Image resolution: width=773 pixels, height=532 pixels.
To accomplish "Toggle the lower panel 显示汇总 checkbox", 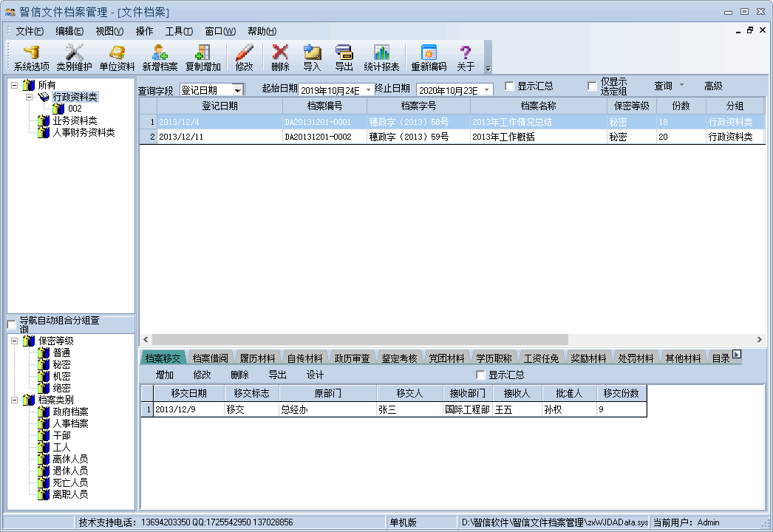I will (x=480, y=375).
